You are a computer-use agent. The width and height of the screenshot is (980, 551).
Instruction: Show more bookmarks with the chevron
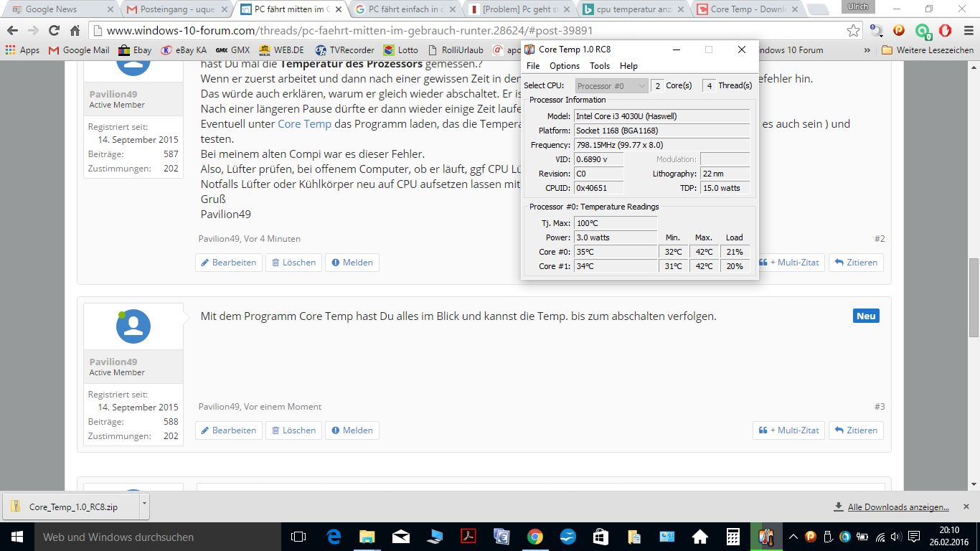[867, 50]
